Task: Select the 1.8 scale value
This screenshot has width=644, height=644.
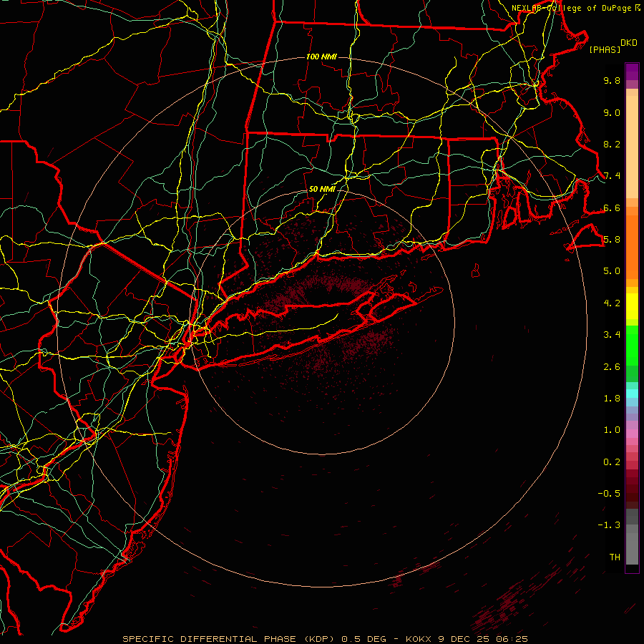Action: click(612, 399)
